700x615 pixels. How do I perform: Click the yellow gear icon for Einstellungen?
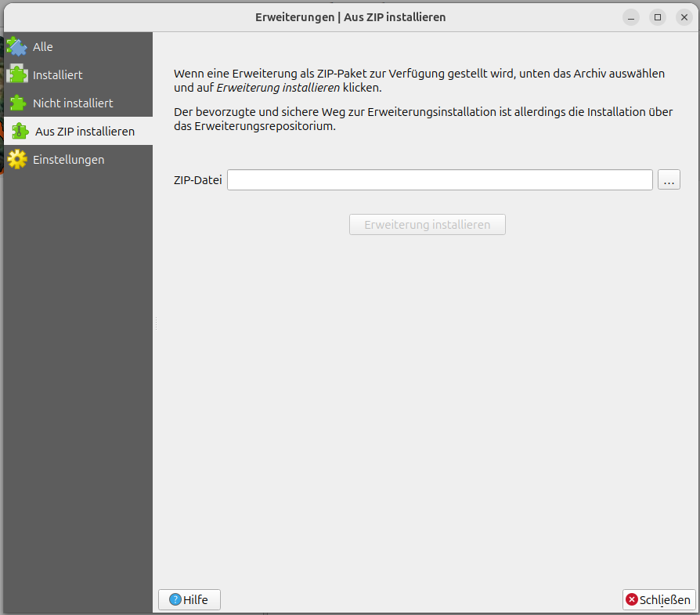tap(16, 160)
